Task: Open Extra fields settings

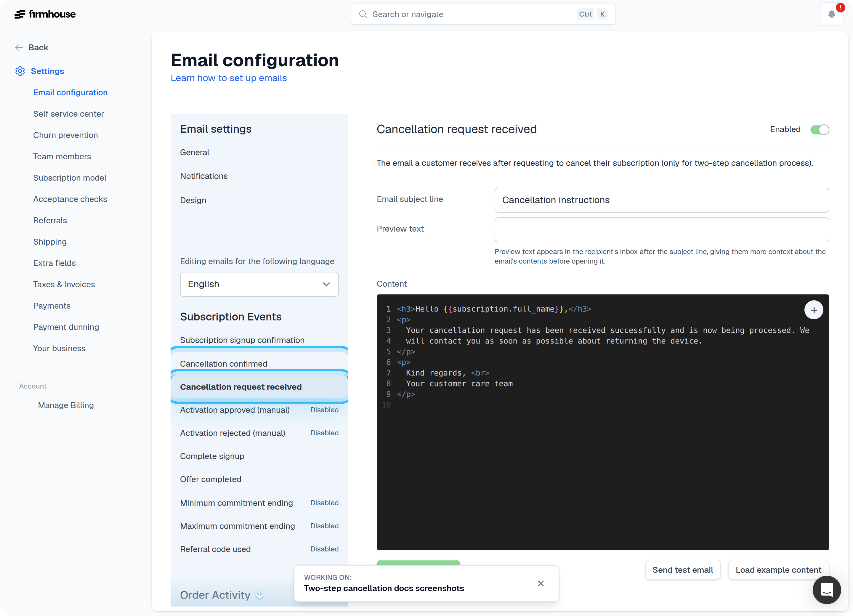Action: [x=54, y=263]
